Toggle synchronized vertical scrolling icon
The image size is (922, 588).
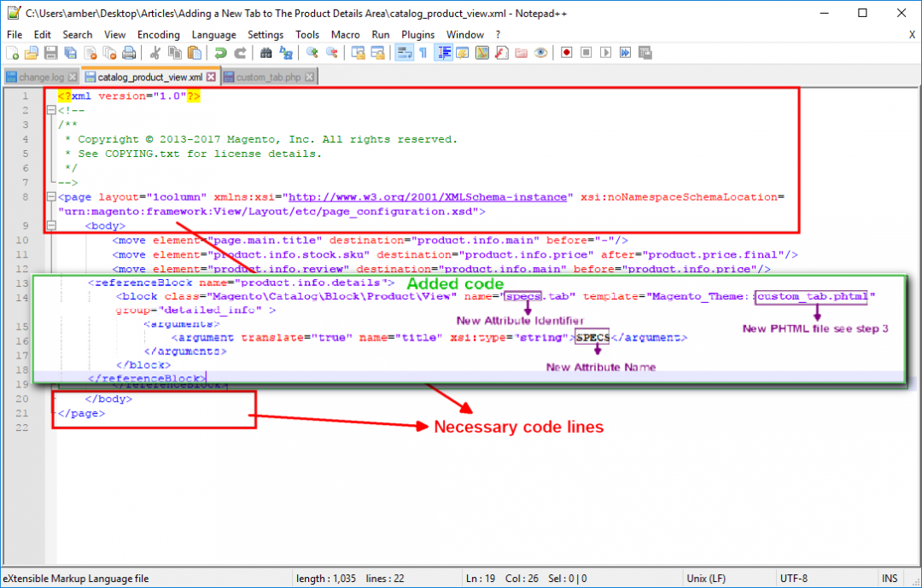coord(359,52)
